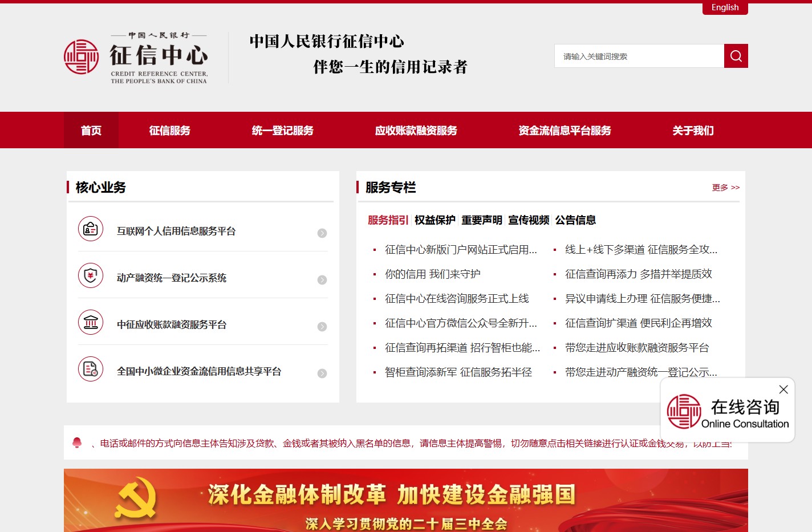Open the 统一登记服务 navigation menu
The height and width of the screenshot is (532, 812).
(x=283, y=130)
